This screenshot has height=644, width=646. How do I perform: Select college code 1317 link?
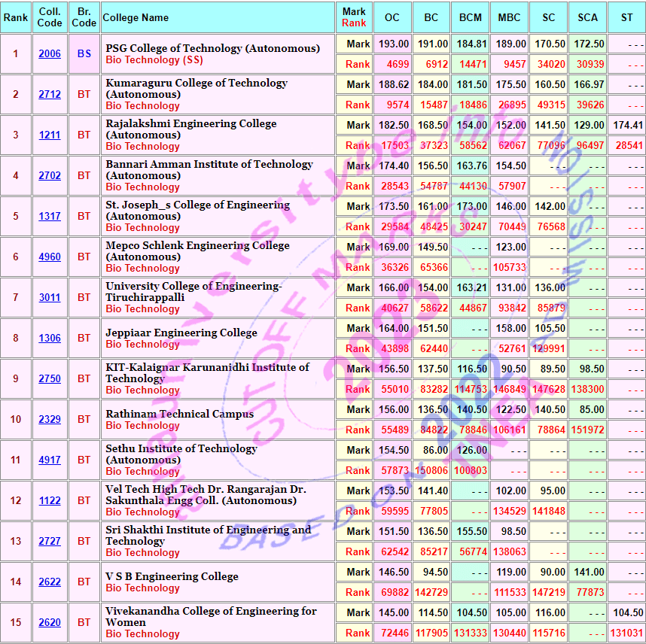[50, 217]
